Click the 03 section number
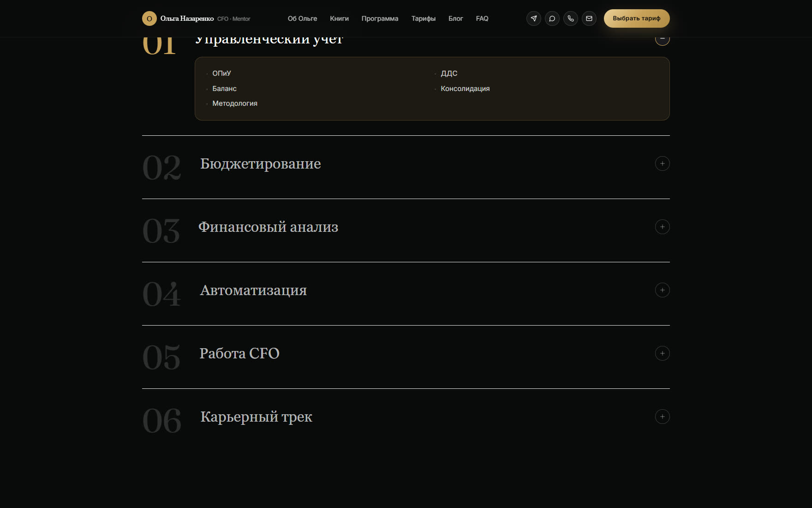Image resolution: width=812 pixels, height=508 pixels. tap(161, 231)
